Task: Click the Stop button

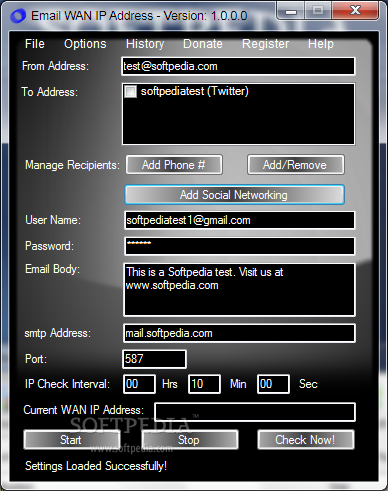Action: point(190,440)
